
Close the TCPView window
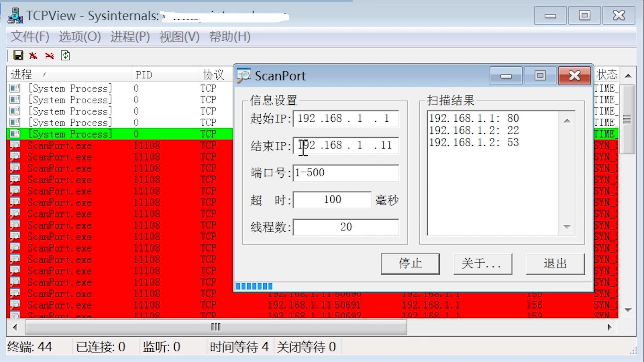(619, 15)
